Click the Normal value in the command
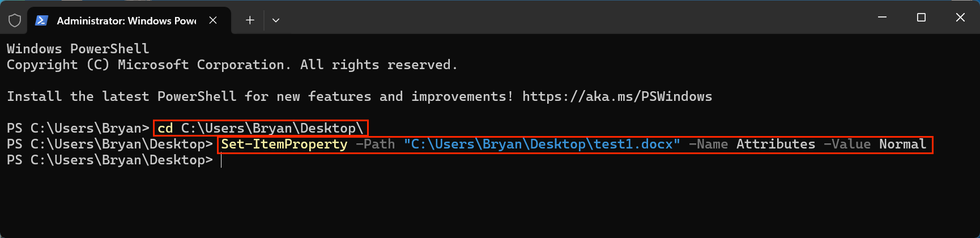The image size is (980, 238). [902, 144]
